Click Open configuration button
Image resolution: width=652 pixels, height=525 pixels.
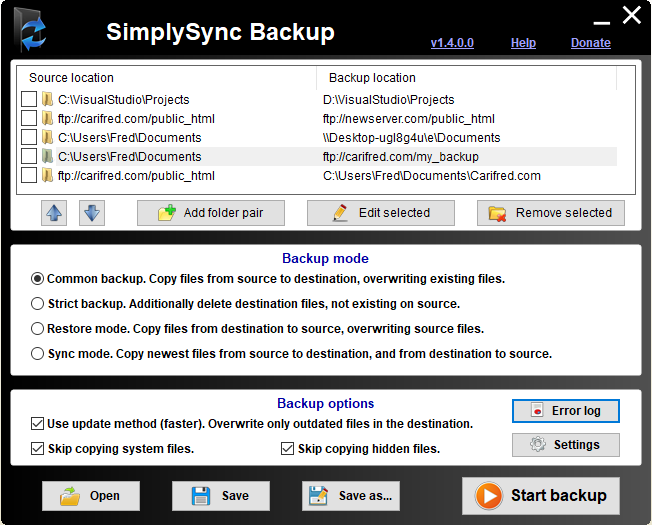(91, 496)
